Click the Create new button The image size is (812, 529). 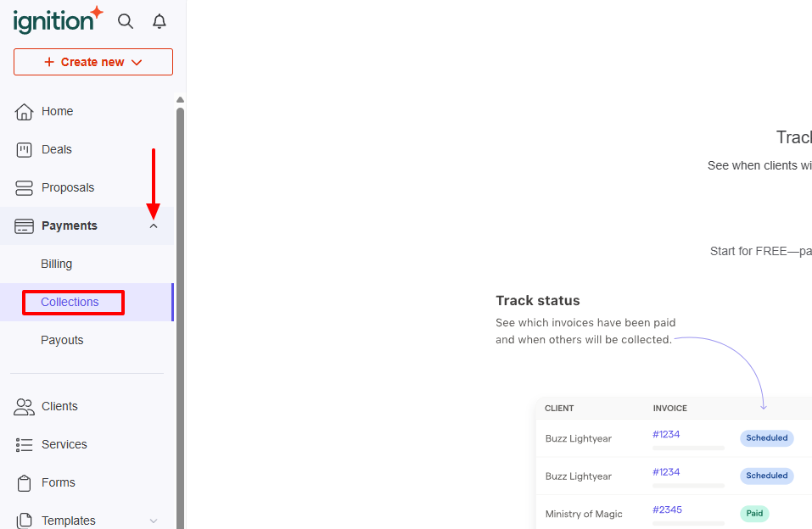tap(92, 62)
